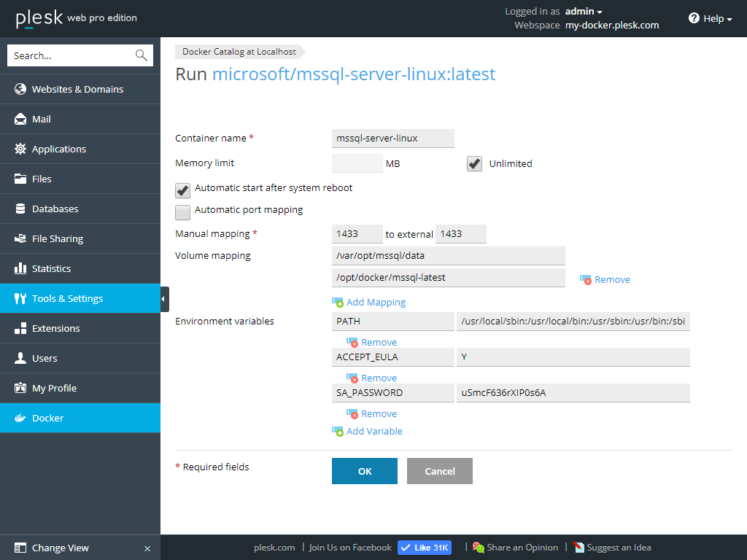747x560 pixels.
Task: Close the Change View bar
Action: tap(147, 548)
